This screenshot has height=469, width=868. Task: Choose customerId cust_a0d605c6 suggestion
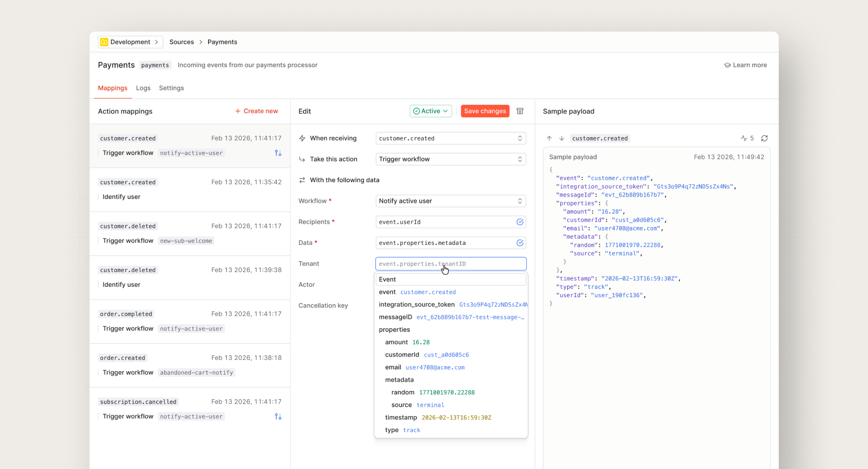[451, 355]
